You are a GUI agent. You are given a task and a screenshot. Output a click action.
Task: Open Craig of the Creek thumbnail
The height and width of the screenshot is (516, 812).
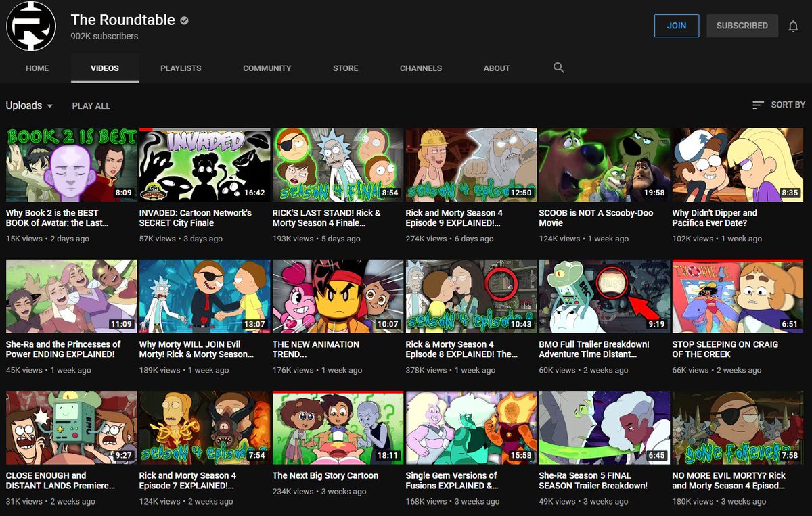pyautogui.click(x=738, y=297)
